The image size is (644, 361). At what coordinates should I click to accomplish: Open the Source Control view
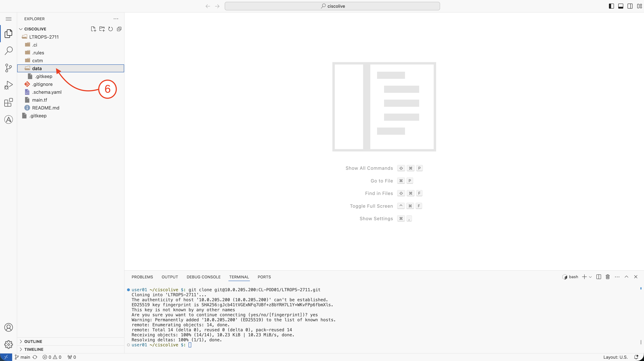[9, 68]
